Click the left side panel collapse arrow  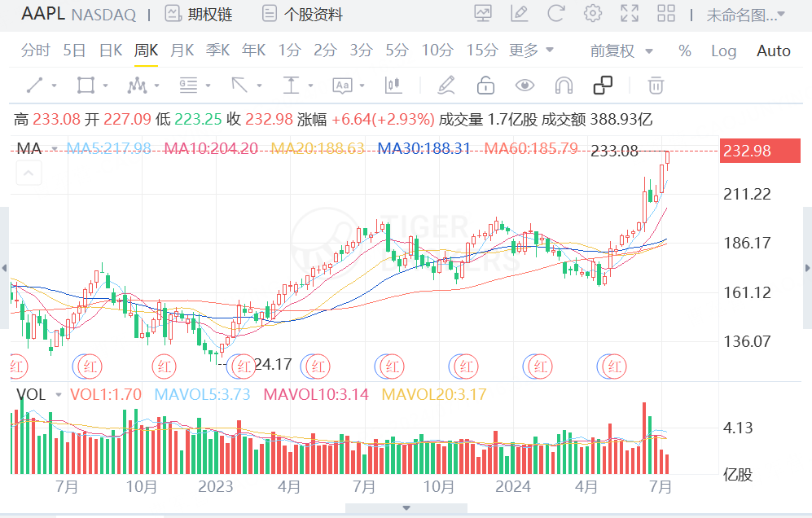click(4, 268)
